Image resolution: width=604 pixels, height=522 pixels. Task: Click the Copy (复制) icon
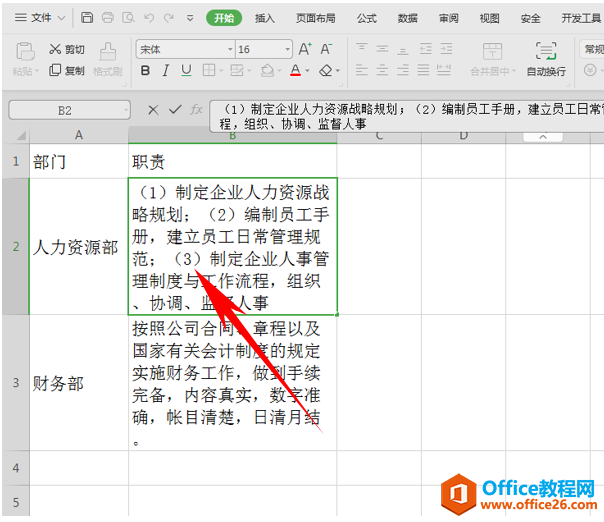pos(54,70)
